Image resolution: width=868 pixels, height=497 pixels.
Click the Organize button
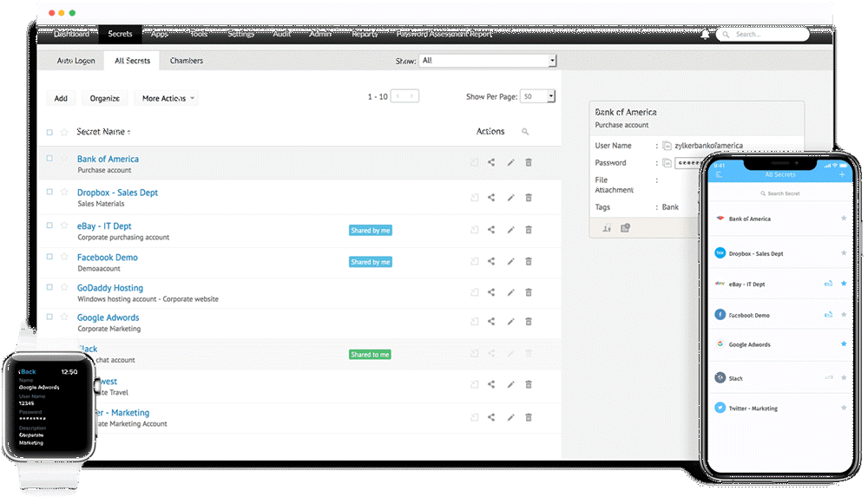(x=105, y=98)
